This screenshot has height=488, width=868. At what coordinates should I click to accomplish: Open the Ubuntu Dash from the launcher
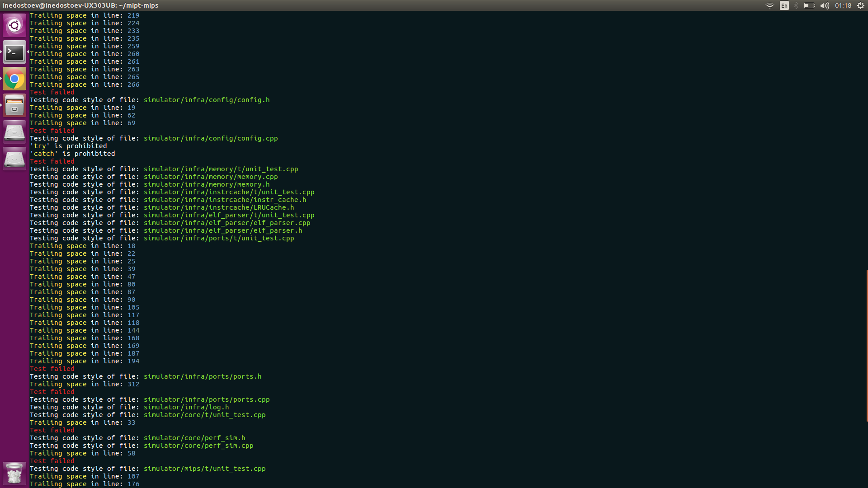tap(14, 25)
